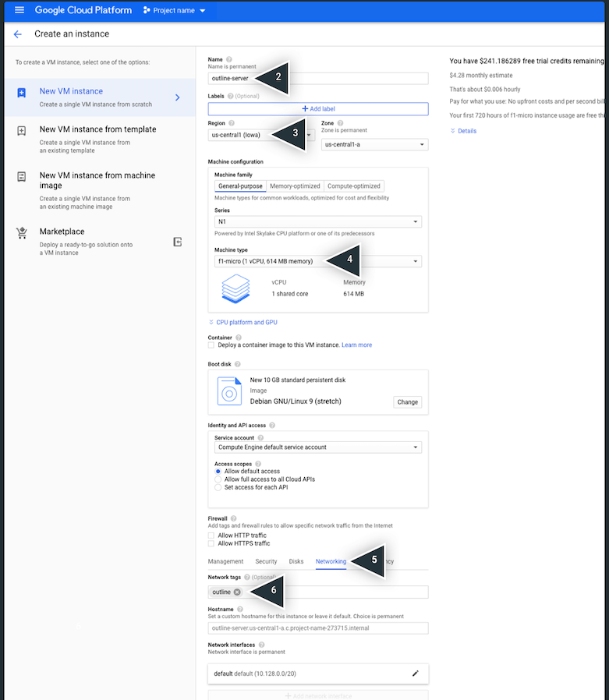This screenshot has height=700, width=609.
Task: Open the Zone us-central1-a dropdown
Action: 374,145
